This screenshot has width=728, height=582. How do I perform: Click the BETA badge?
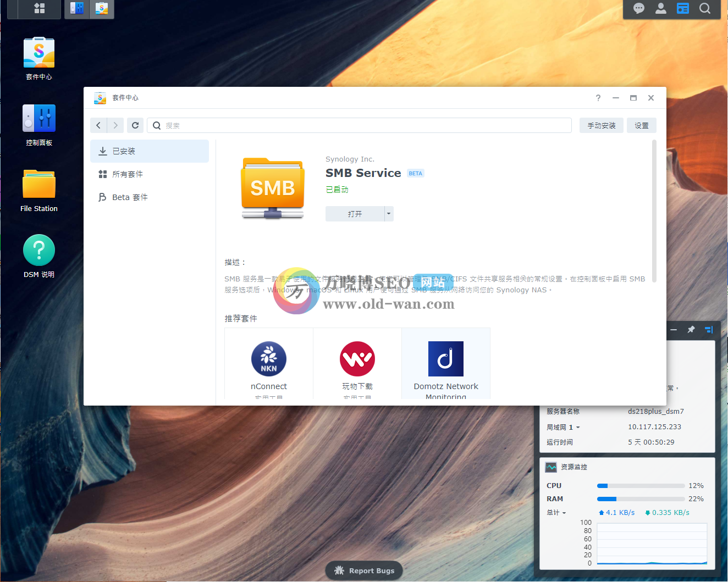[416, 174]
